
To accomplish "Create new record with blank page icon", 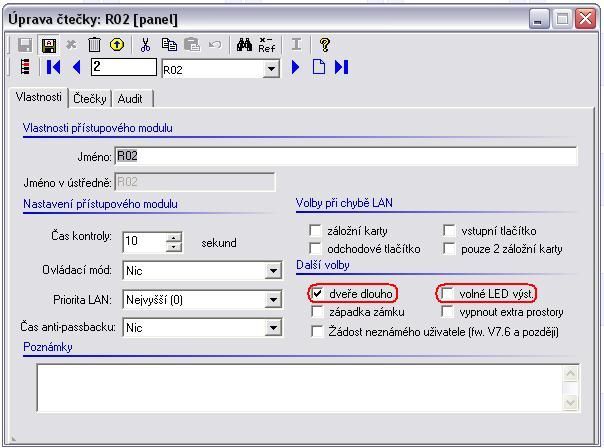I will coord(319,67).
